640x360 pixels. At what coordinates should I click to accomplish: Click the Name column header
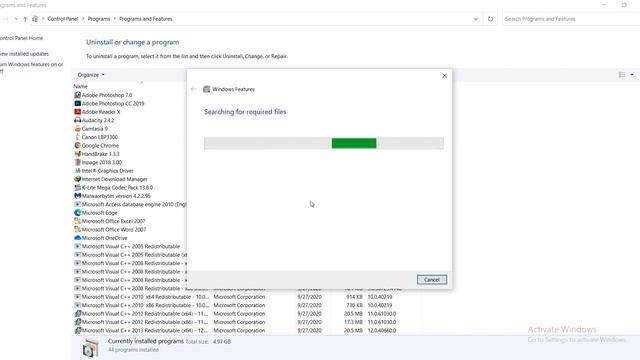pos(81,86)
